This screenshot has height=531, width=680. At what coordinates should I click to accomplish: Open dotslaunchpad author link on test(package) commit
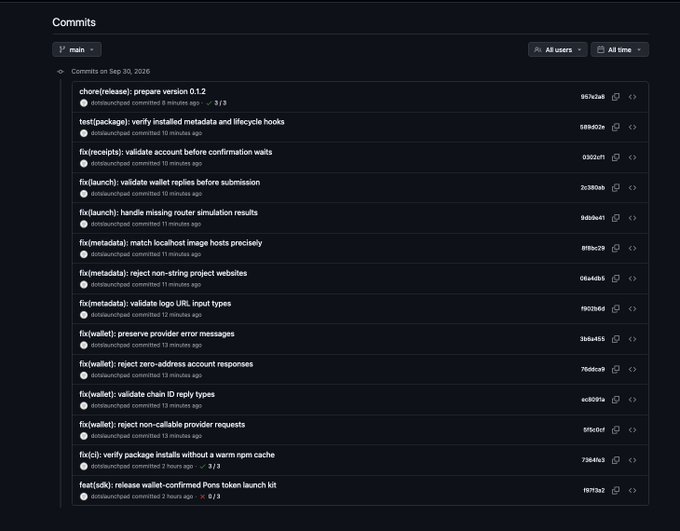tap(110, 133)
